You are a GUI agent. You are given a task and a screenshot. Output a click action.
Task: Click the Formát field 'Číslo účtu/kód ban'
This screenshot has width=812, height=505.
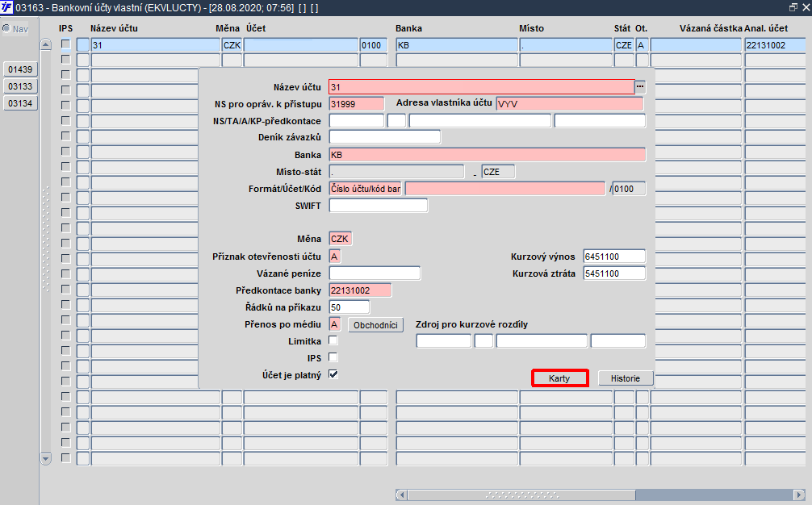366,189
